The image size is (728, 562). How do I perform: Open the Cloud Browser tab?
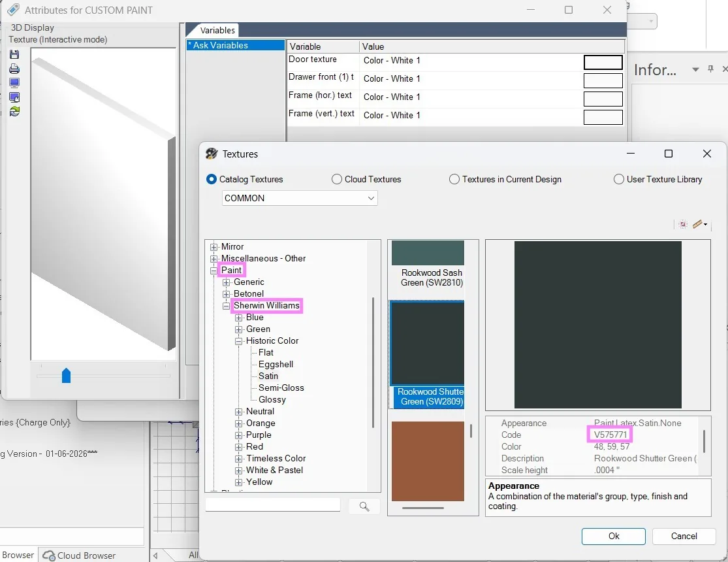click(x=79, y=555)
